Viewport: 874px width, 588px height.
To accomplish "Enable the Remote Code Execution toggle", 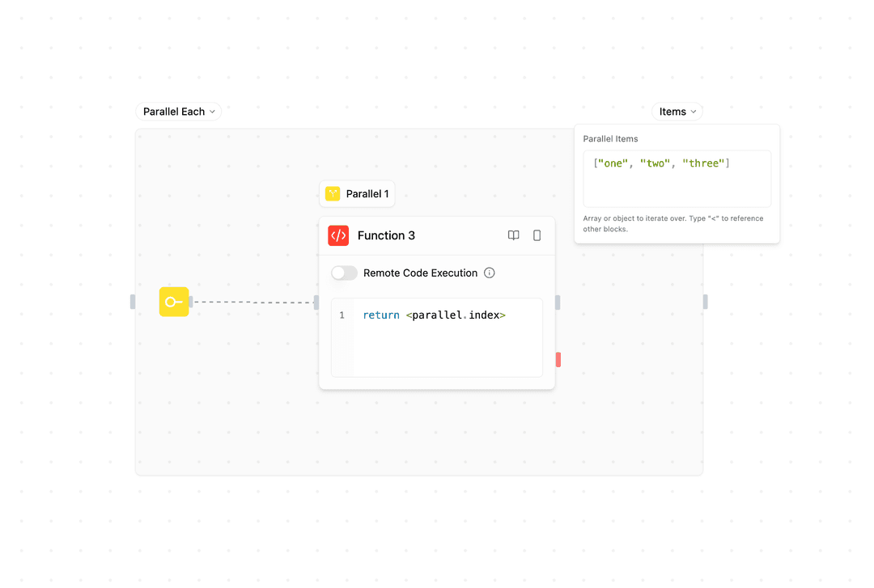I will coord(343,273).
